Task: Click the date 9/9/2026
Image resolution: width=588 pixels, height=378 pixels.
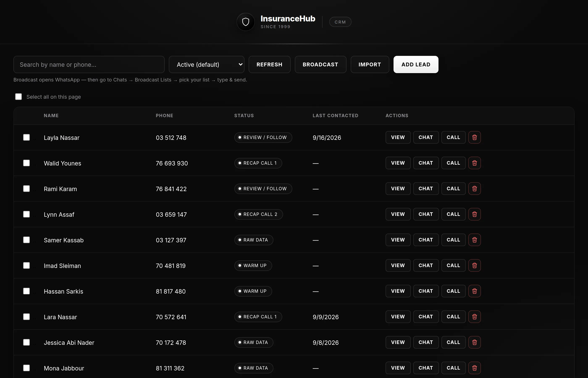Action: [x=326, y=317]
